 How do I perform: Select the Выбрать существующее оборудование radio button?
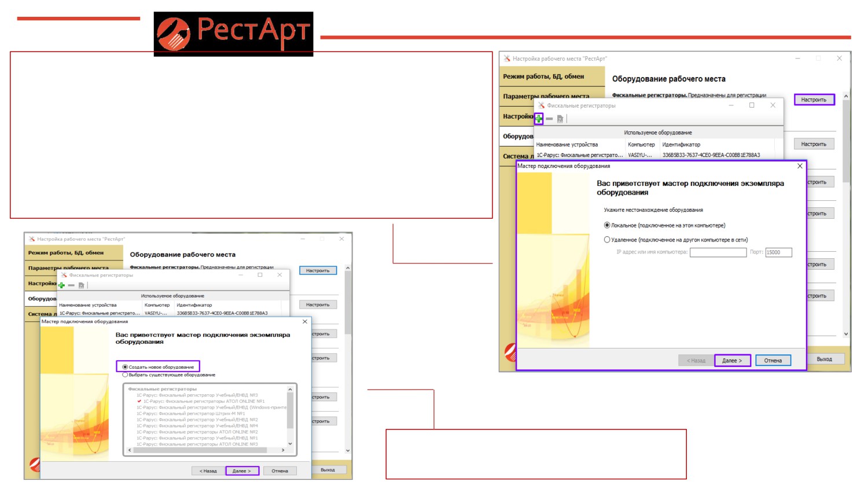(125, 375)
